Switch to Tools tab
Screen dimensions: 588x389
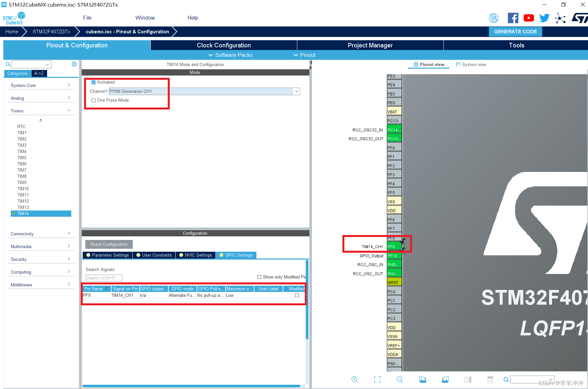tap(516, 45)
